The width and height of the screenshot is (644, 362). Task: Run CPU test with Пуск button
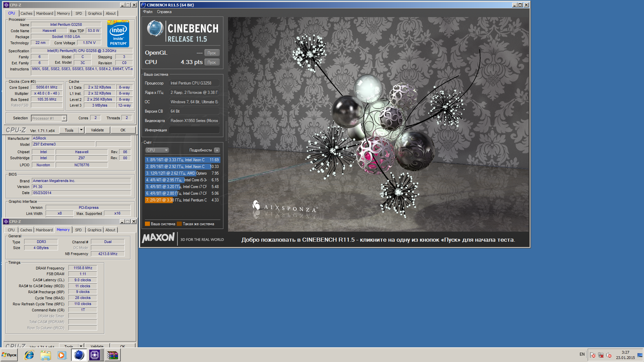212,62
